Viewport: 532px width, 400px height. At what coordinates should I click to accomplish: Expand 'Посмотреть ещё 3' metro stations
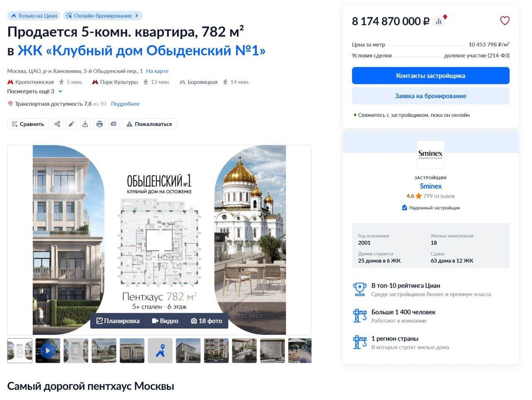35,91
